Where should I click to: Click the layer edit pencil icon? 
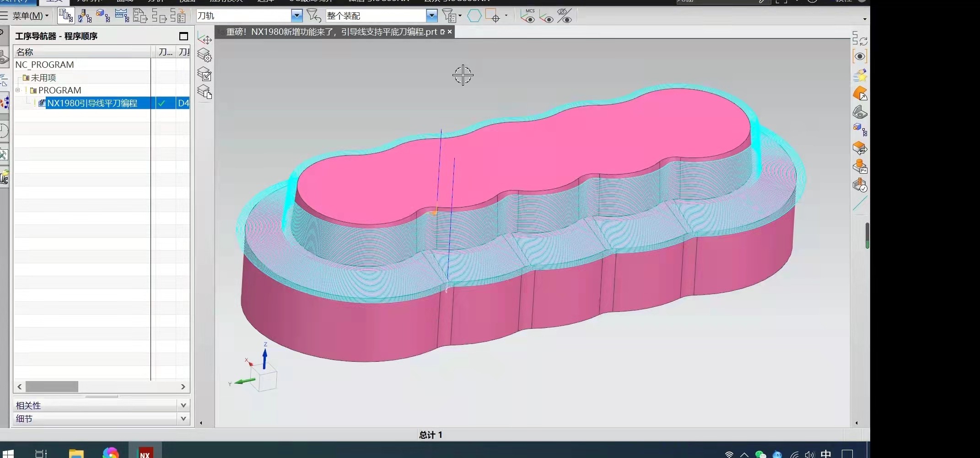click(x=205, y=74)
